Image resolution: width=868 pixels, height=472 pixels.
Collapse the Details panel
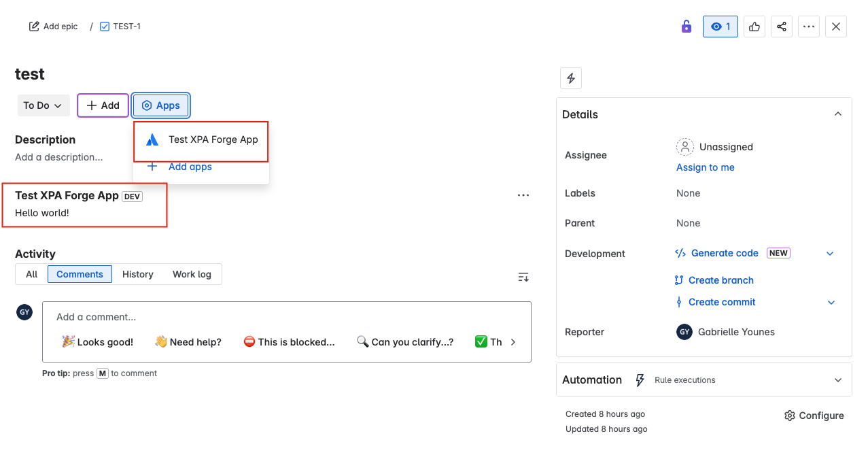(837, 114)
